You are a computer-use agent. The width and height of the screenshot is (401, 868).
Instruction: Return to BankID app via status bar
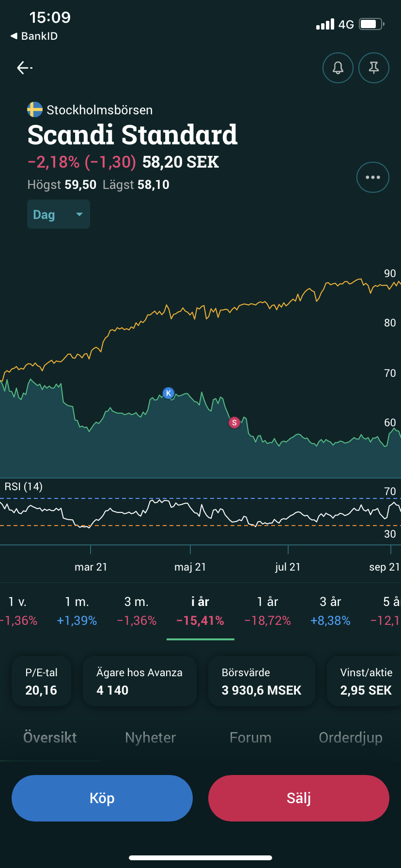34,36
